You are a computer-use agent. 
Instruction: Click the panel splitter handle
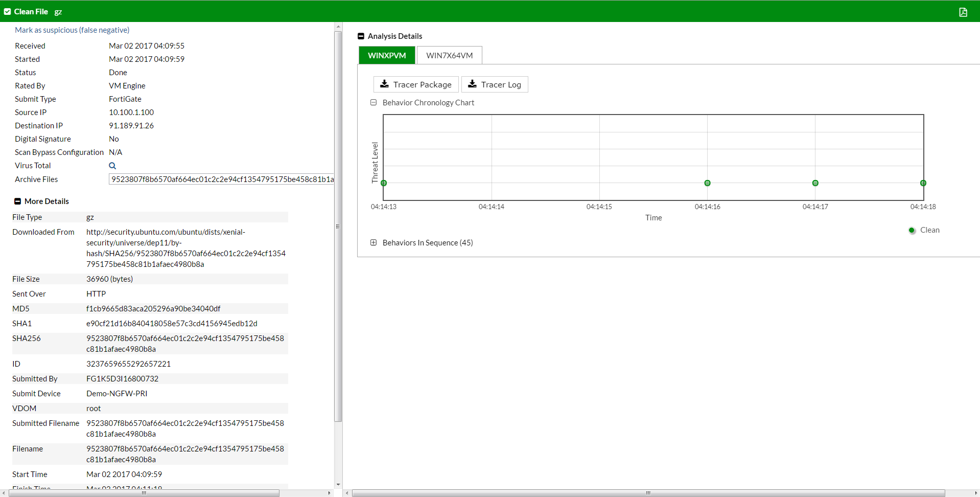(x=338, y=227)
